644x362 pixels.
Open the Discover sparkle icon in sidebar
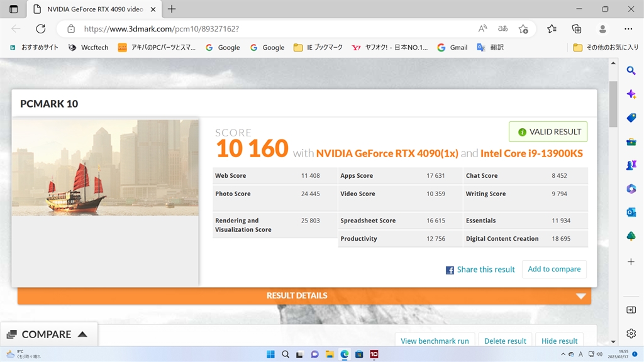click(x=631, y=94)
